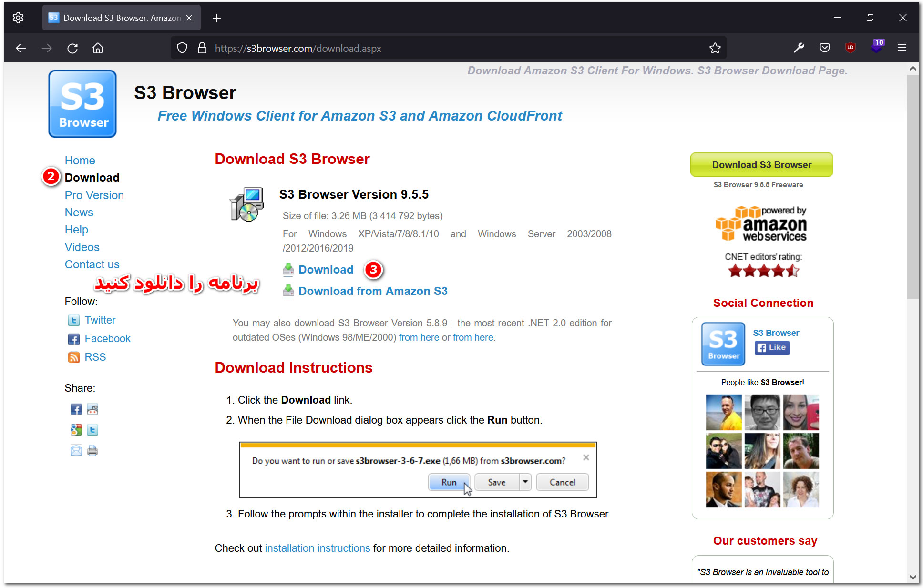This screenshot has height=588, width=923.
Task: Click the Firefox home button
Action: click(x=98, y=48)
